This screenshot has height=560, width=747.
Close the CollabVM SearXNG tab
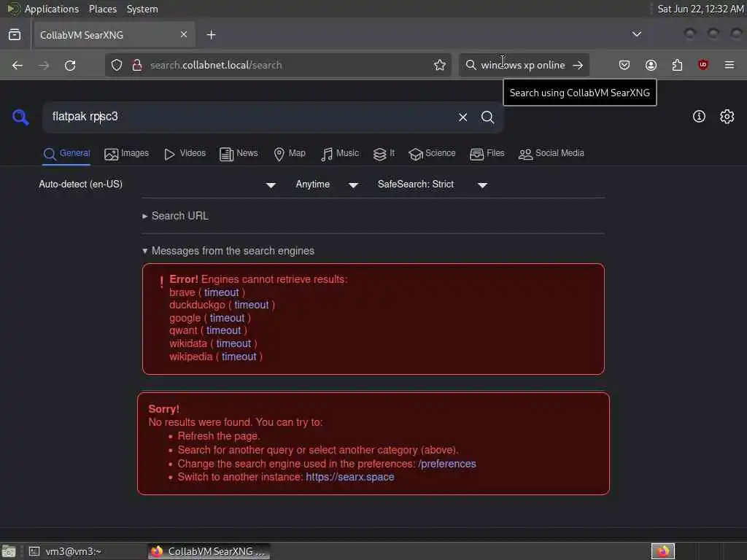(184, 35)
